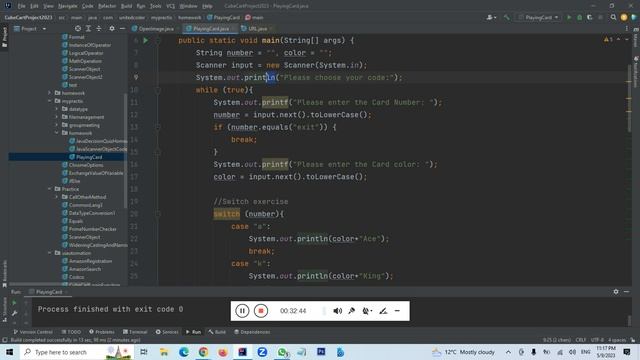Rerun PlayingCard in the Run panel
The width and height of the screenshot is (640, 360).
pos(14,303)
